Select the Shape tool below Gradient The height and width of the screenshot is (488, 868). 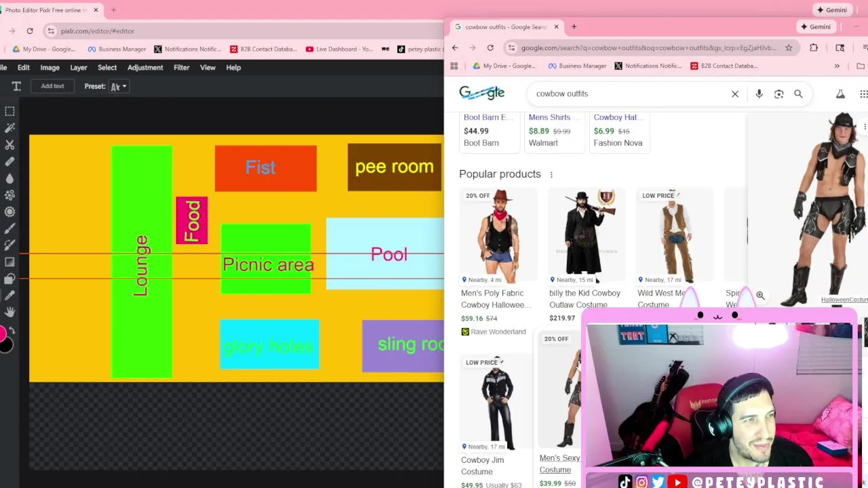click(9, 279)
